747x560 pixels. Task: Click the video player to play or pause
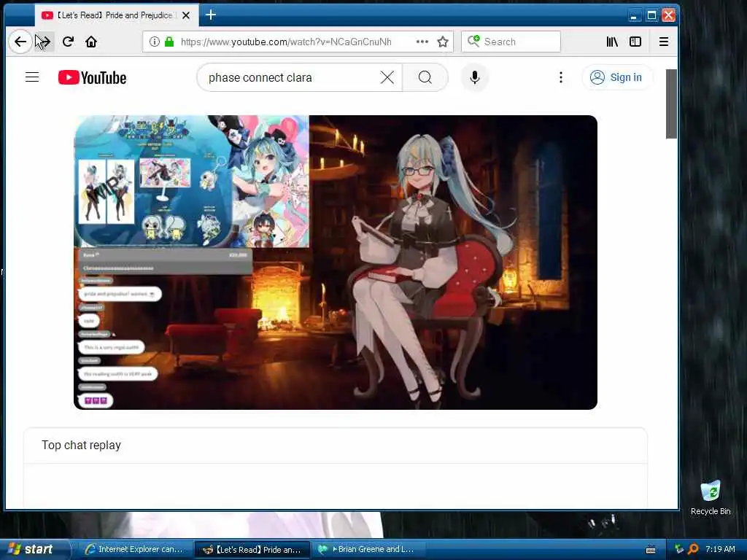[x=336, y=262]
